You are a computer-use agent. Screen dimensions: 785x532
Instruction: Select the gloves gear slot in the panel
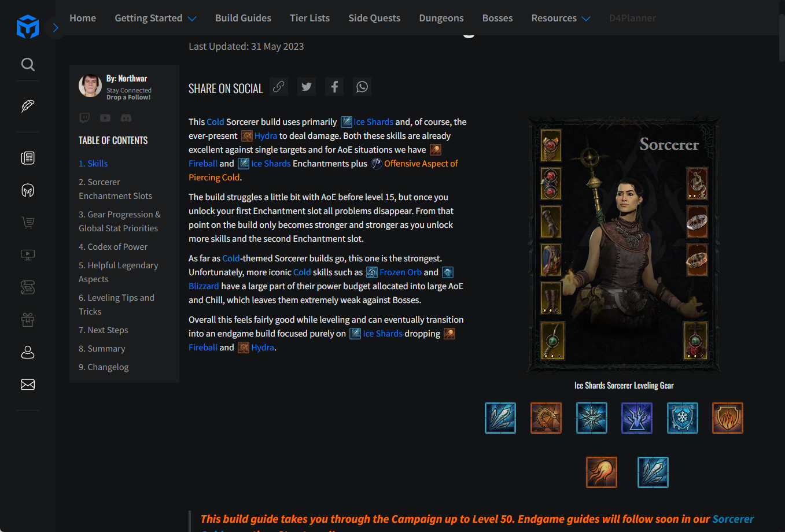click(x=551, y=221)
